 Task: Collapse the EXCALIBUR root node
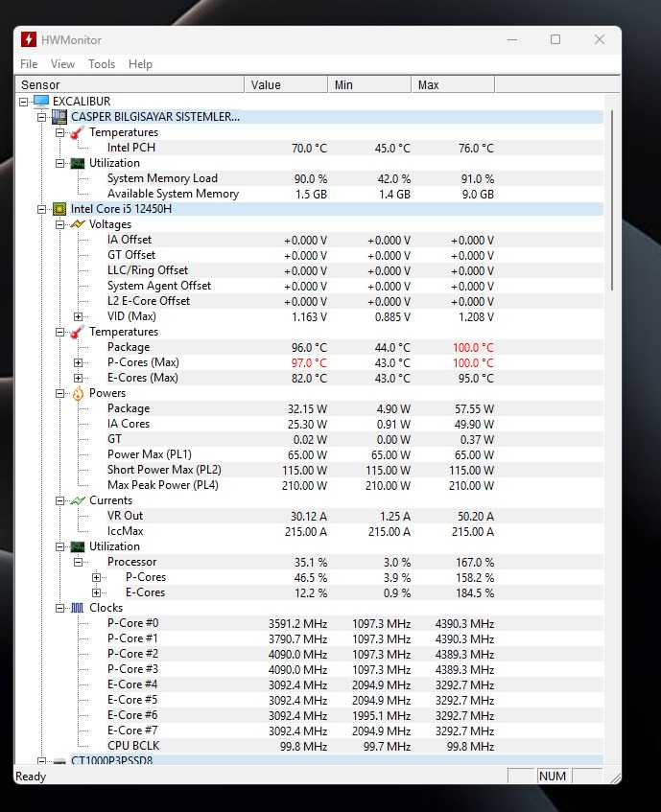tap(23, 102)
